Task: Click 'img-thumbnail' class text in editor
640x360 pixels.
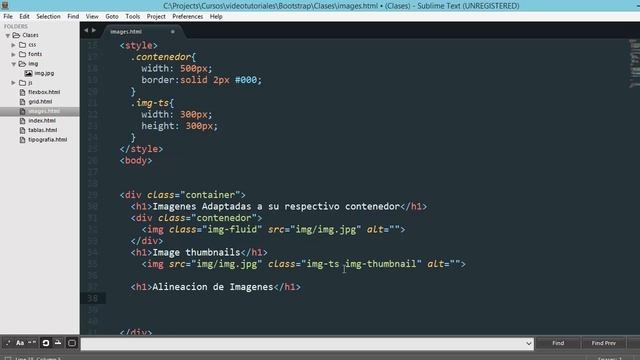Action: [380, 264]
